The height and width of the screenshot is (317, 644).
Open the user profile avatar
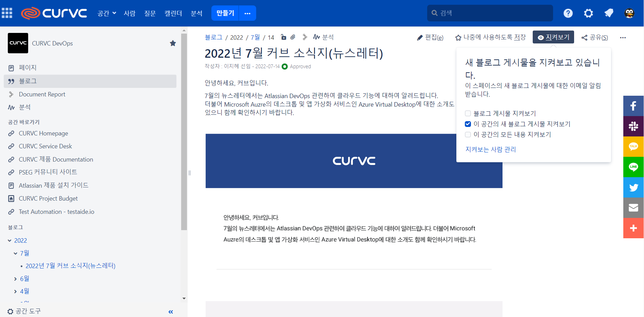(x=629, y=13)
